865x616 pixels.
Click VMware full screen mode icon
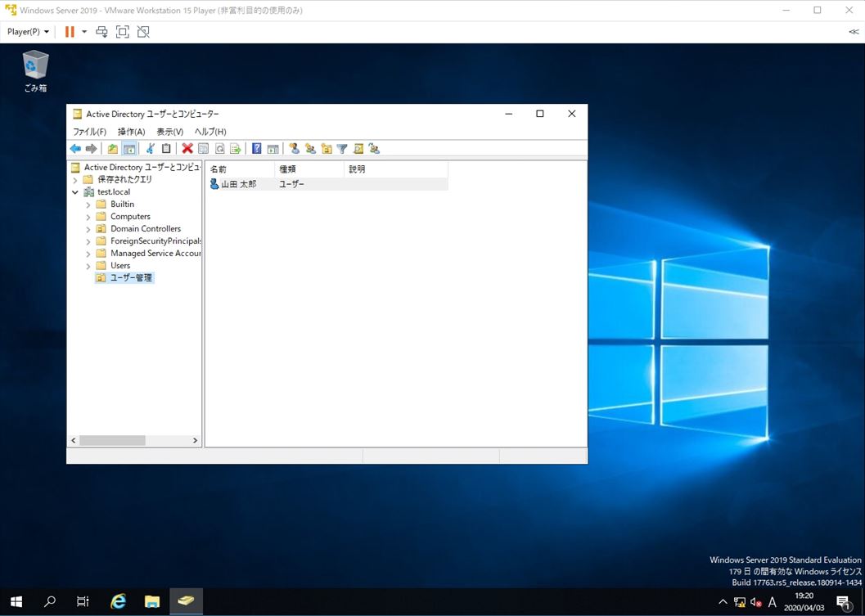coord(123,32)
